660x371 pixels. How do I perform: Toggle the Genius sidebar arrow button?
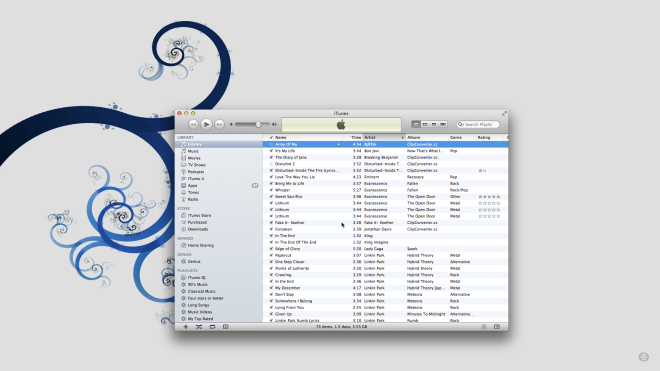click(497, 327)
